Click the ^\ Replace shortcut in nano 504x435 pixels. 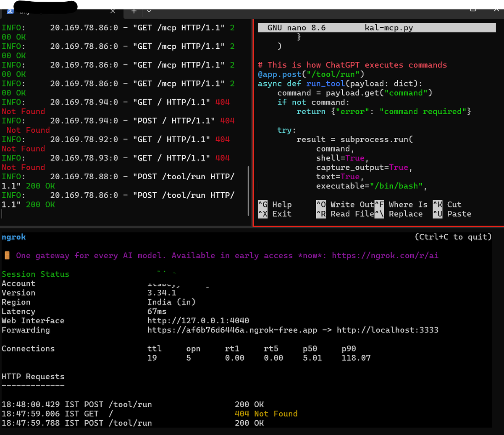pos(399,214)
